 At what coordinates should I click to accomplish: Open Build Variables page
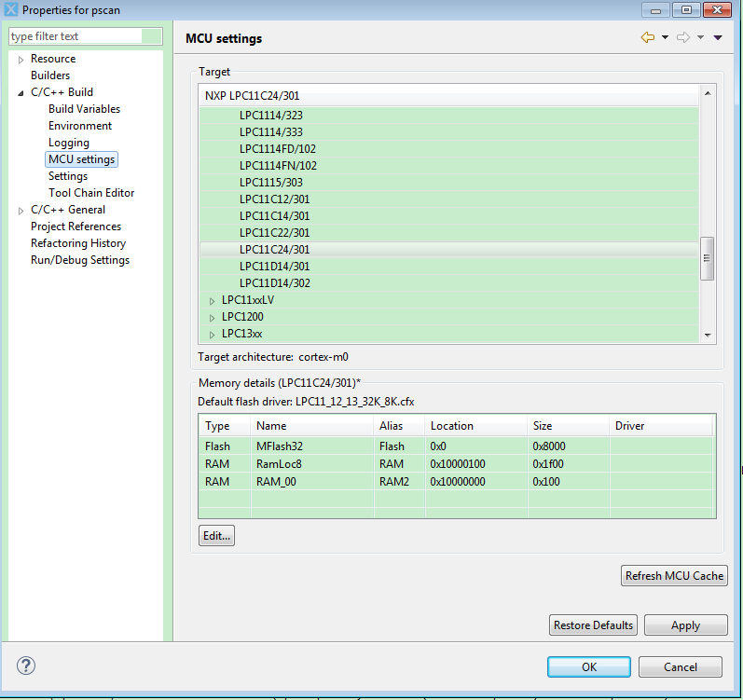(84, 109)
